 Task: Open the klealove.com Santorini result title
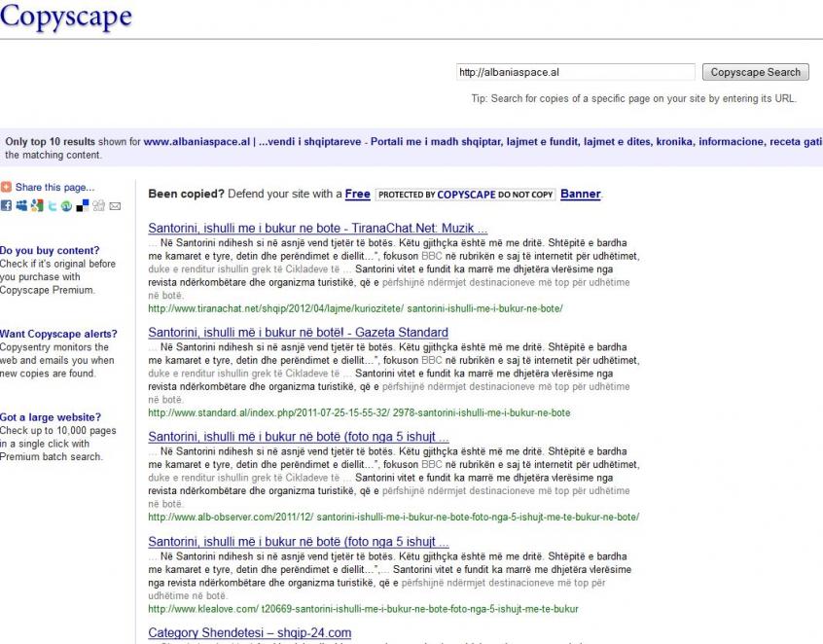coord(298,541)
